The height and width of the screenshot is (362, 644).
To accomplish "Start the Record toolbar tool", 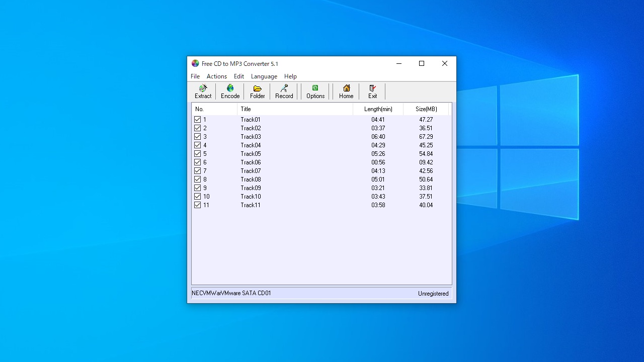I will coord(284,92).
